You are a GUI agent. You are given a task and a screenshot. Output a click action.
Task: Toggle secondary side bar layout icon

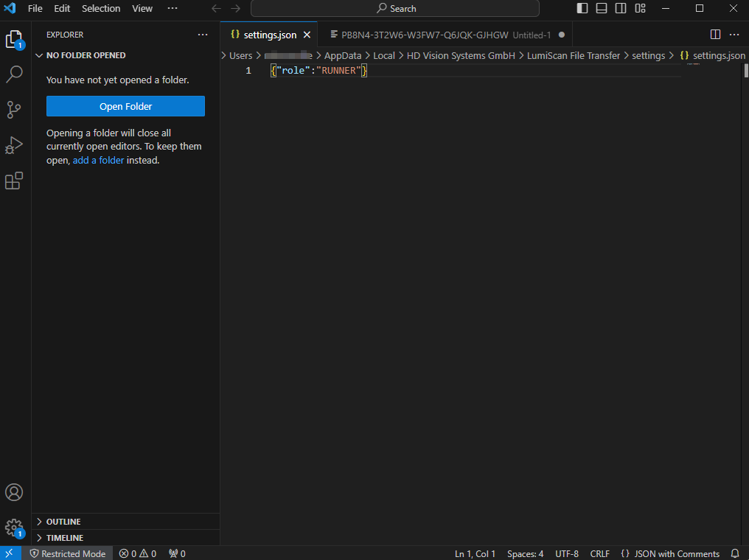pos(621,8)
